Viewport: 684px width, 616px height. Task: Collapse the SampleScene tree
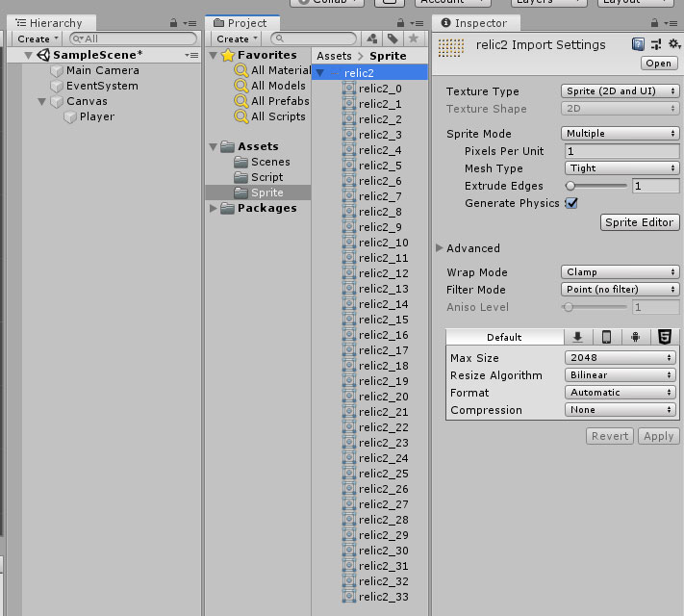coord(29,56)
